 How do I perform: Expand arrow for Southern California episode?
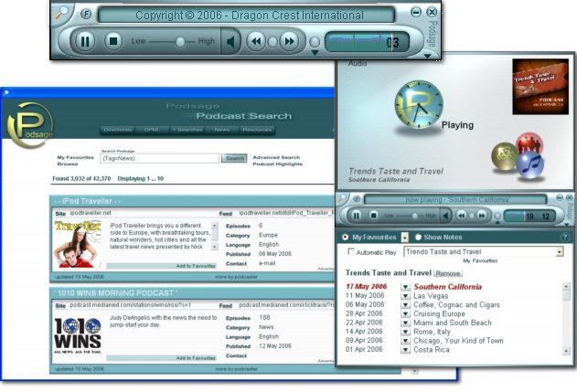[x=405, y=287]
